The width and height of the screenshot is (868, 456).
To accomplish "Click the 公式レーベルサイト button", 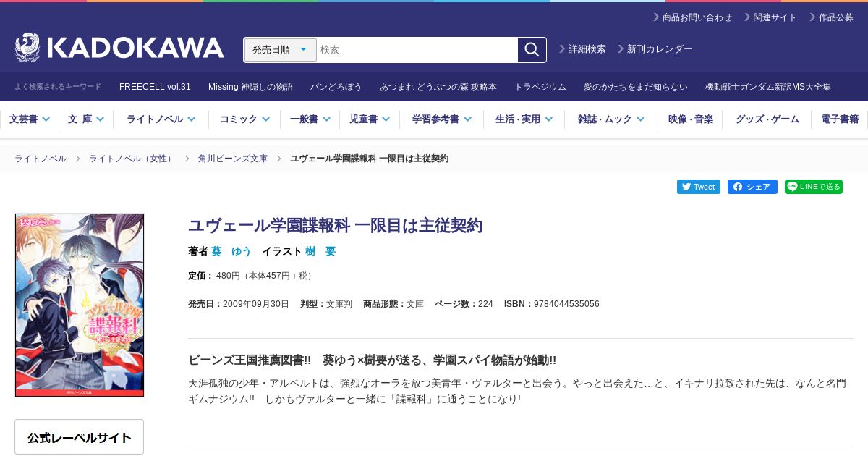I will 80,437.
